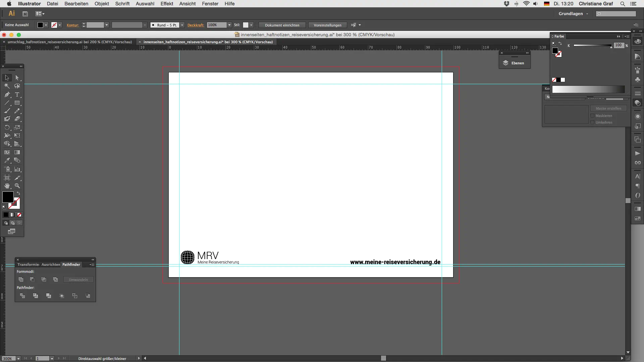Click the K color slider in Farbe panel

pos(592,45)
